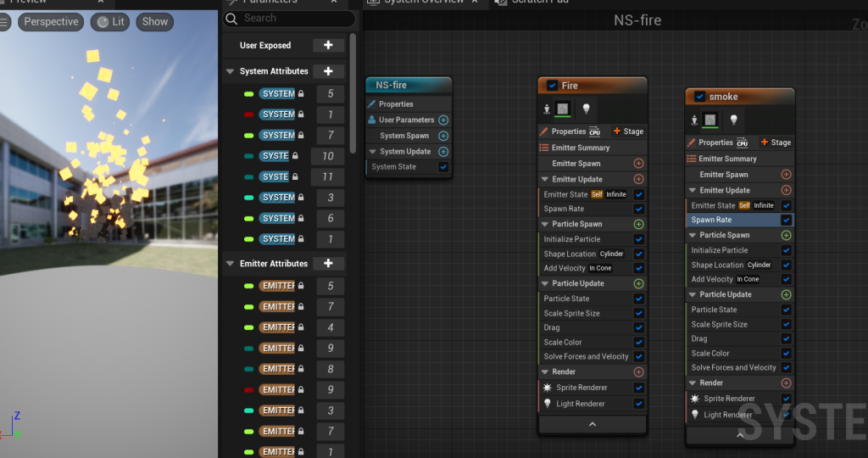The height and width of the screenshot is (458, 868).
Task: Add module to smoke Emitter Spawn
Action: (x=786, y=175)
